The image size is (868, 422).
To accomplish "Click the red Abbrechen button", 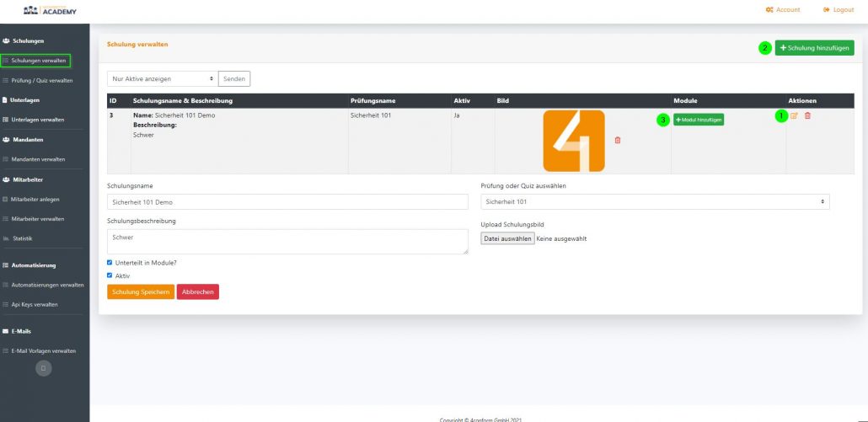I will point(197,291).
